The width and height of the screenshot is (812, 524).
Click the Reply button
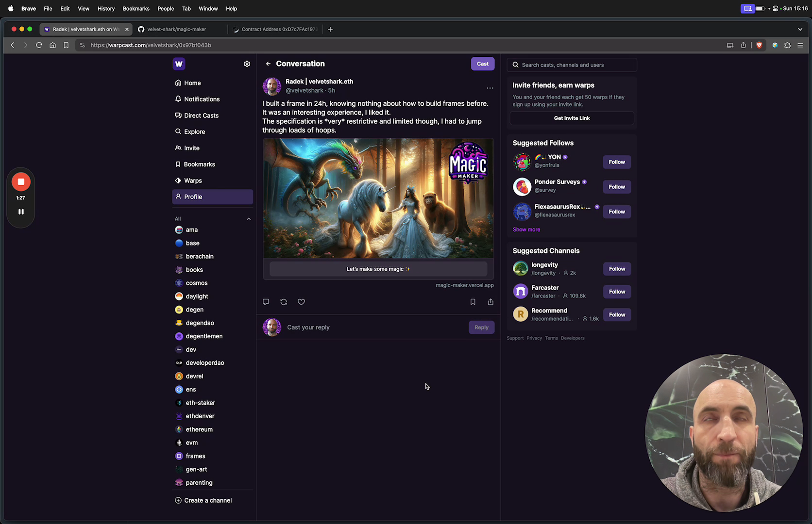click(481, 327)
